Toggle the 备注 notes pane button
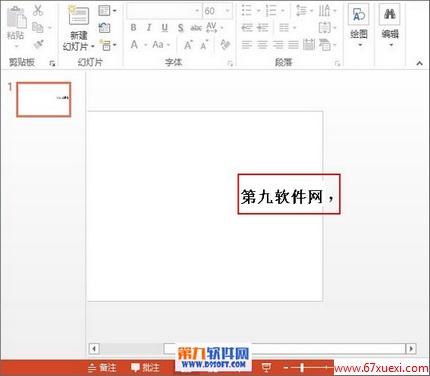Viewport: 430px width, 376px height. point(102,368)
